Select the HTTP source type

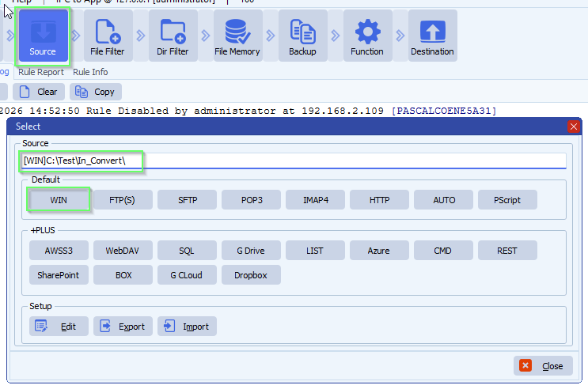pyautogui.click(x=379, y=200)
